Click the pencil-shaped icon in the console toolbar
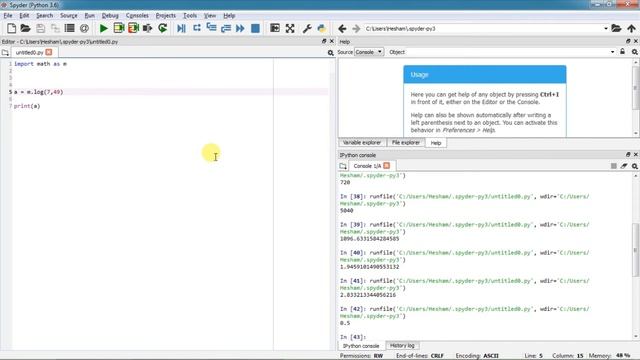The width and height of the screenshot is (640, 360). pyautogui.click(x=624, y=166)
